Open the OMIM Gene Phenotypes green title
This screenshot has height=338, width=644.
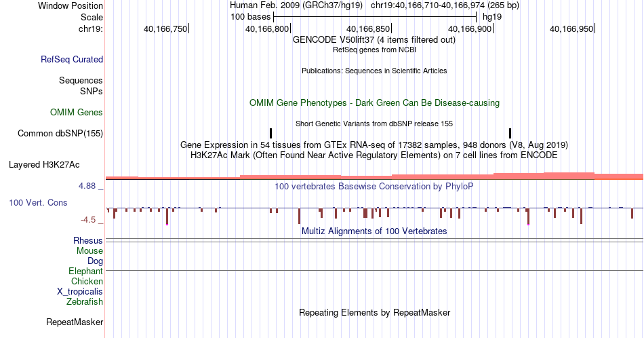tap(374, 102)
